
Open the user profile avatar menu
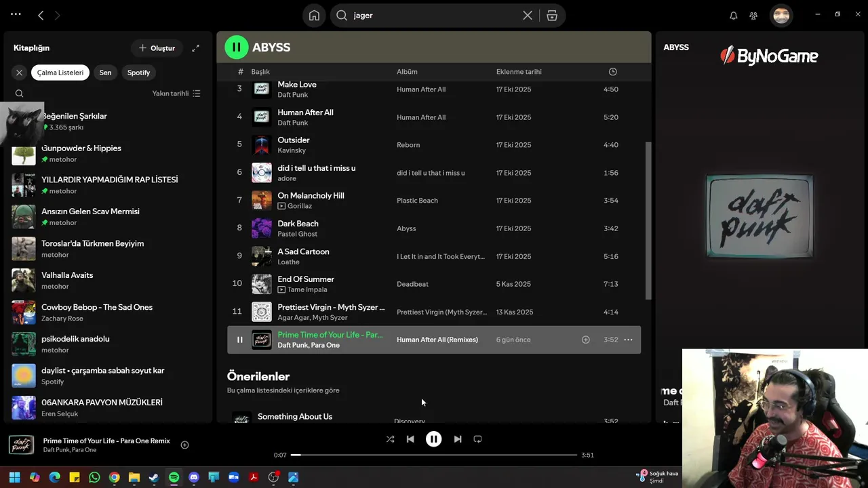781,16
